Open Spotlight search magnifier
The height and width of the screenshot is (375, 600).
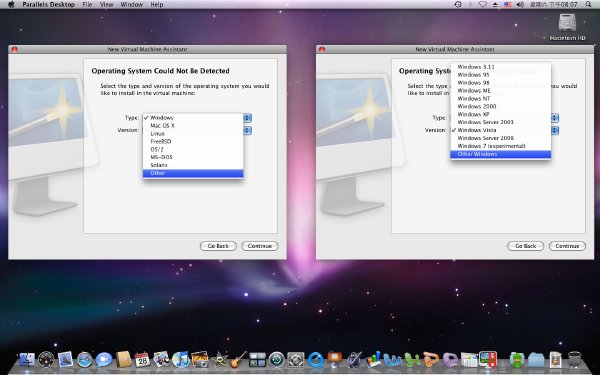[588, 5]
